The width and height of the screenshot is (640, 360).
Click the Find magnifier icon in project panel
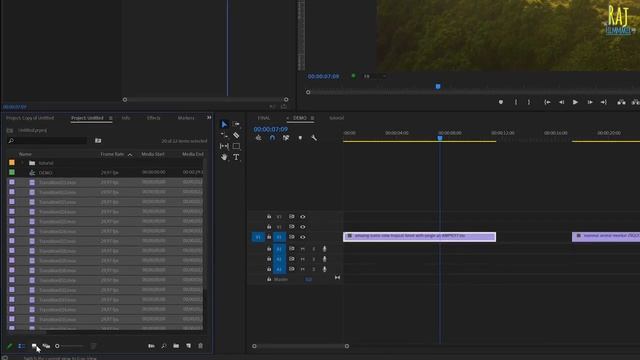click(x=164, y=346)
